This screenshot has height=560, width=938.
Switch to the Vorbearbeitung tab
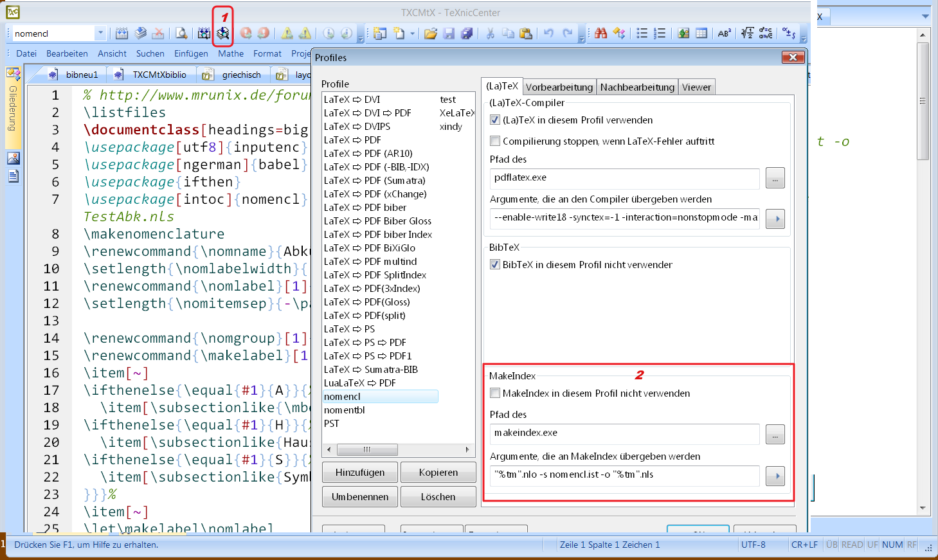[559, 87]
